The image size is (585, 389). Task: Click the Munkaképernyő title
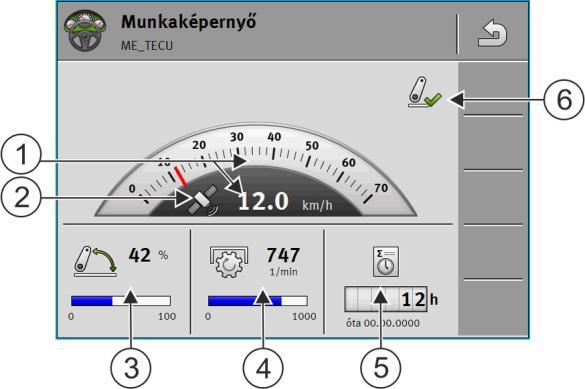click(x=189, y=22)
